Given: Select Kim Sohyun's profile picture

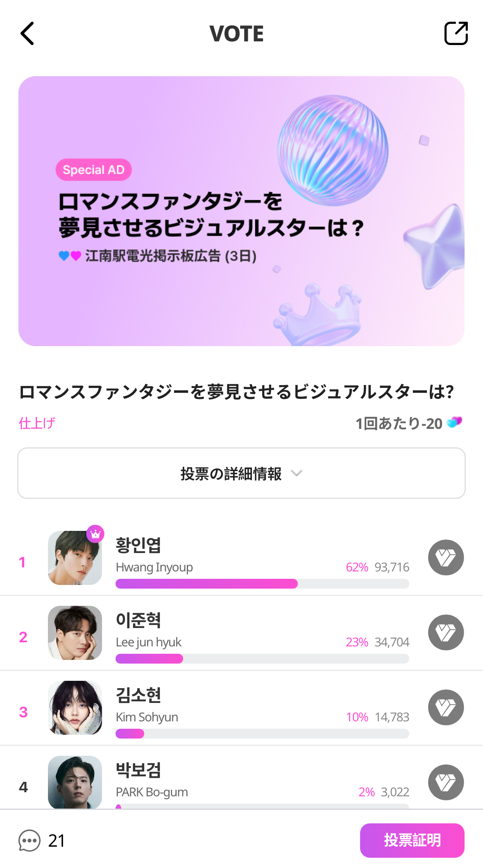Looking at the screenshot, I should [75, 708].
